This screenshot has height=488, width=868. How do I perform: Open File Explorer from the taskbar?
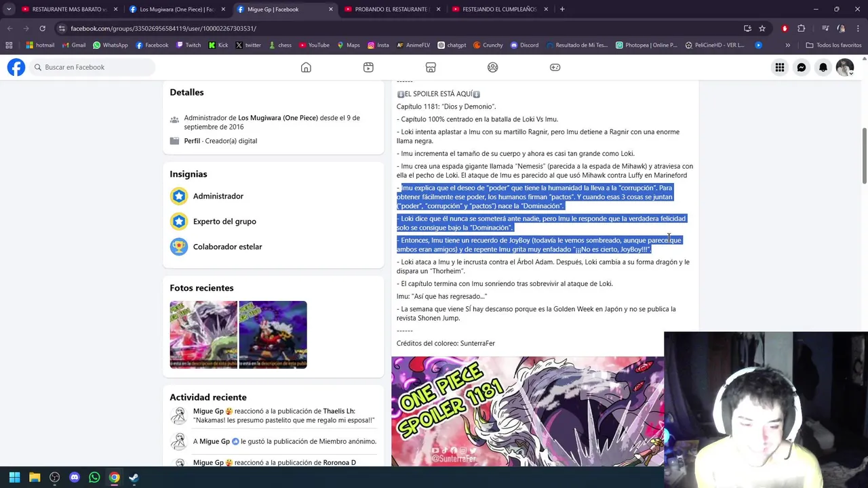point(35,477)
